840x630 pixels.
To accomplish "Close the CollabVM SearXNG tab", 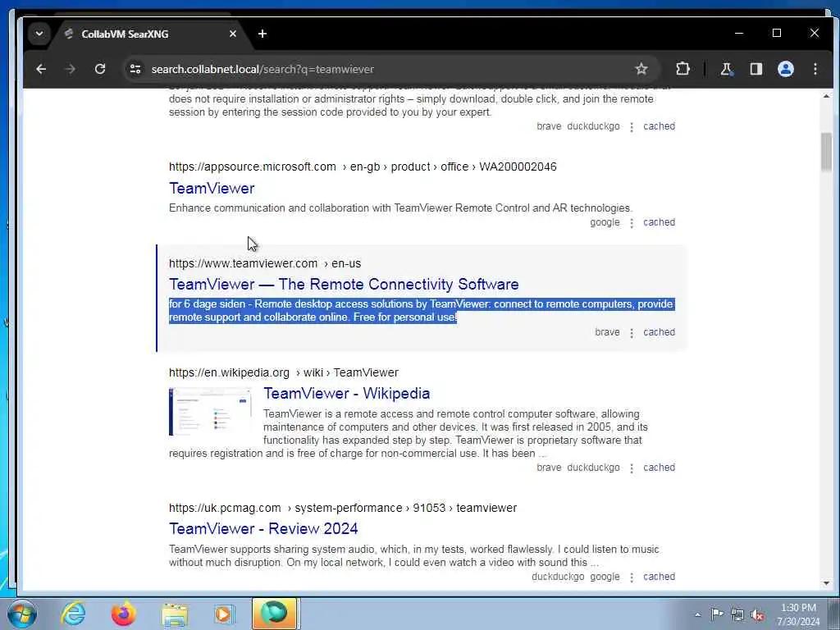I will click(x=232, y=34).
